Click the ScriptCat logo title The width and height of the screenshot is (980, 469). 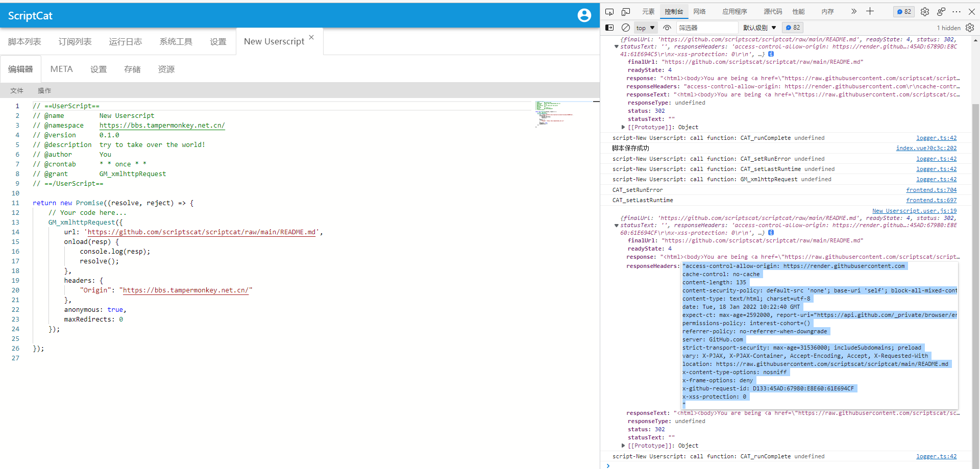30,16
